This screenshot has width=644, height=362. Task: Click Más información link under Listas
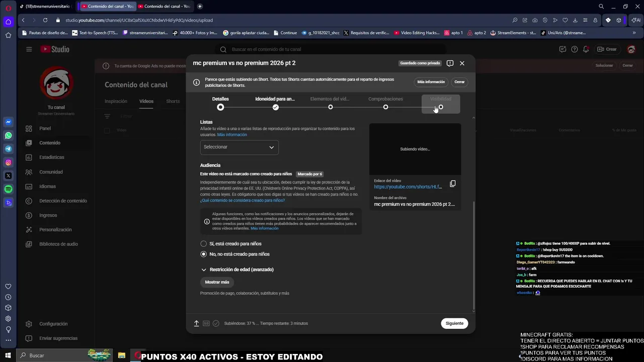232,135
